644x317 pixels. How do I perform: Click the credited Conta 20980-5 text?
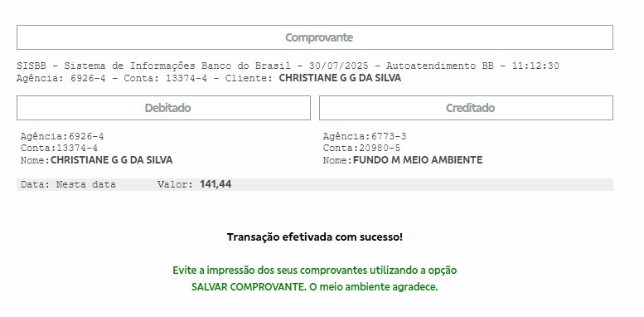click(x=362, y=148)
